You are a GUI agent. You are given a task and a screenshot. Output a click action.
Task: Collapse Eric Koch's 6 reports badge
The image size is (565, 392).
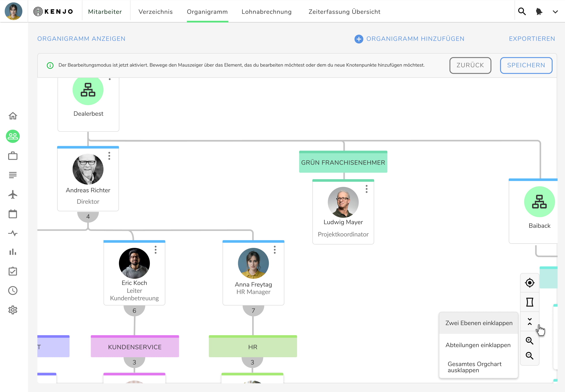[x=134, y=311]
